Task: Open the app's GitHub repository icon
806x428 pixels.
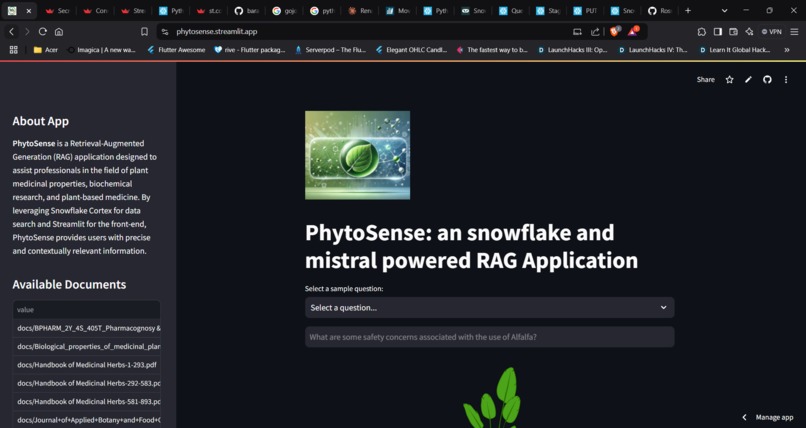Action: [767, 80]
